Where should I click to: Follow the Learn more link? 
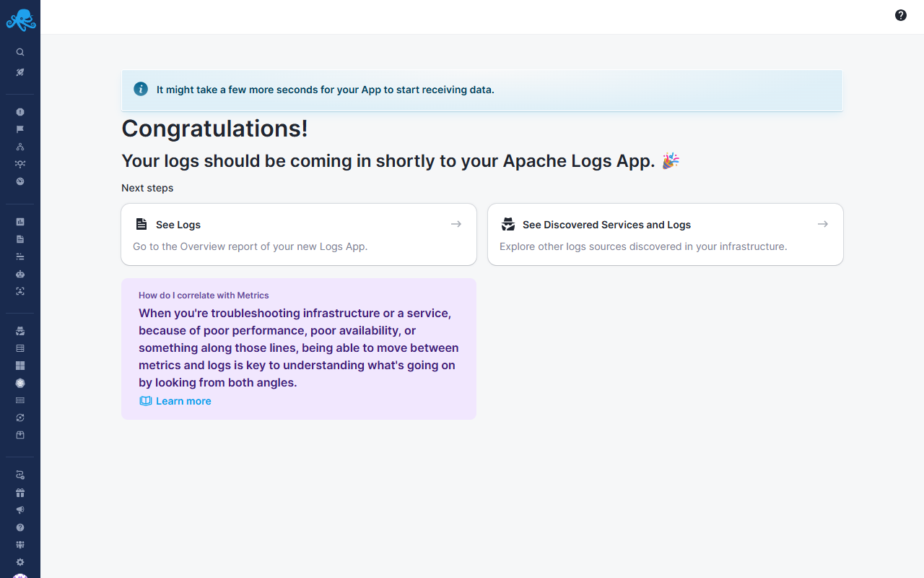point(183,401)
